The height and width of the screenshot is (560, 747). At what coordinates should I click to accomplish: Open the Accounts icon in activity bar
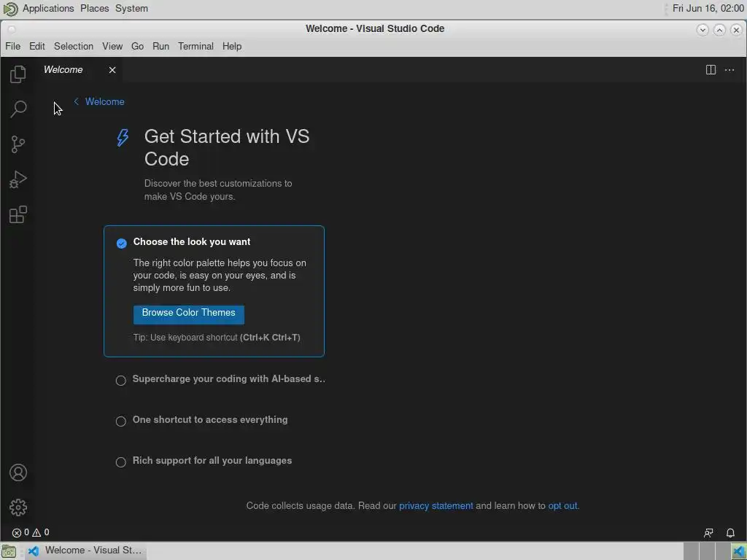coord(18,472)
